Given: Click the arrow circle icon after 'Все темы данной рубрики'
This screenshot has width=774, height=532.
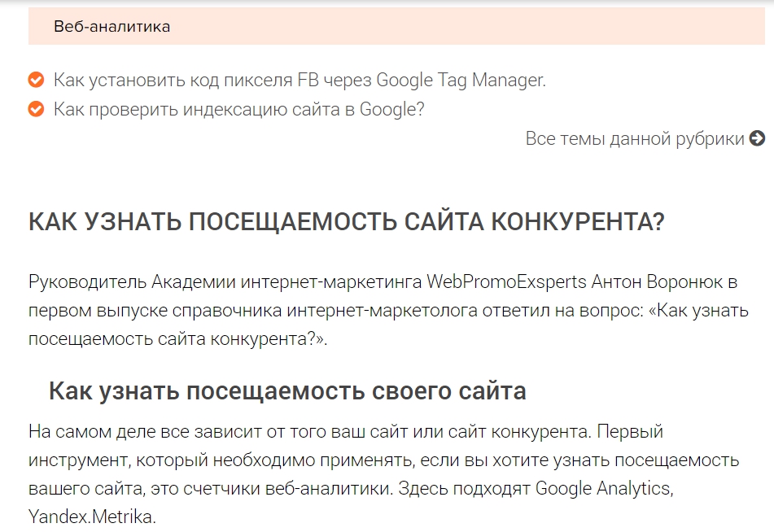Looking at the screenshot, I should pyautogui.click(x=758, y=138).
